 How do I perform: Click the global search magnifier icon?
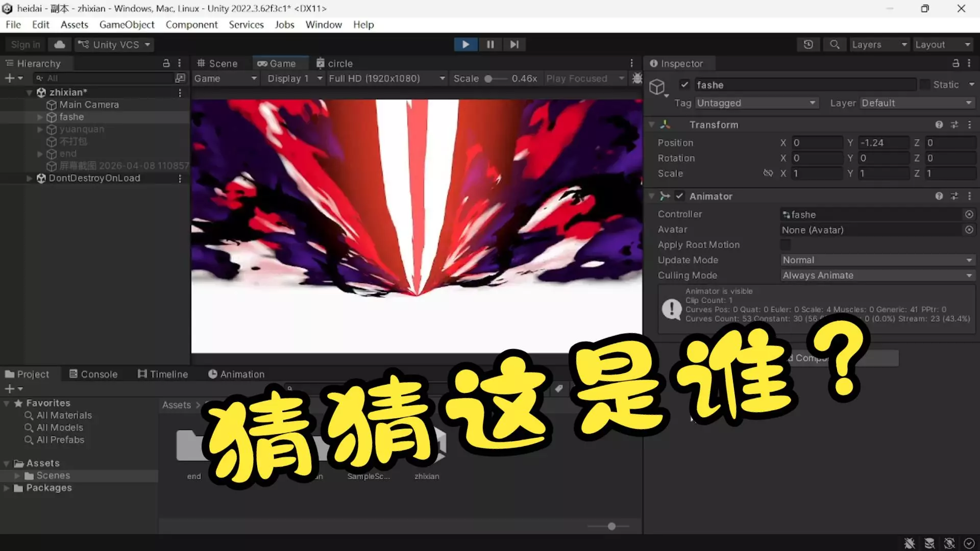pyautogui.click(x=835, y=44)
